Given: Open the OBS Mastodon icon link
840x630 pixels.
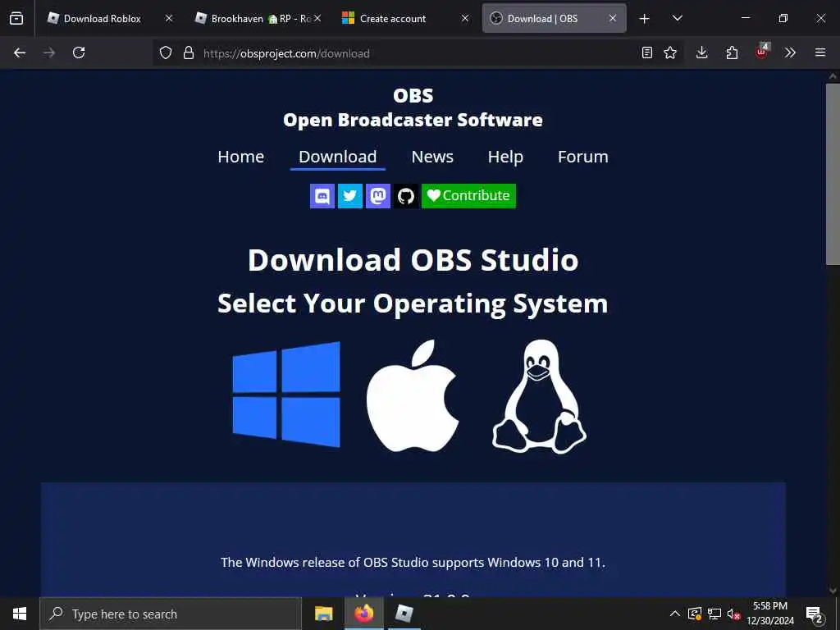Looking at the screenshot, I should click(x=377, y=196).
